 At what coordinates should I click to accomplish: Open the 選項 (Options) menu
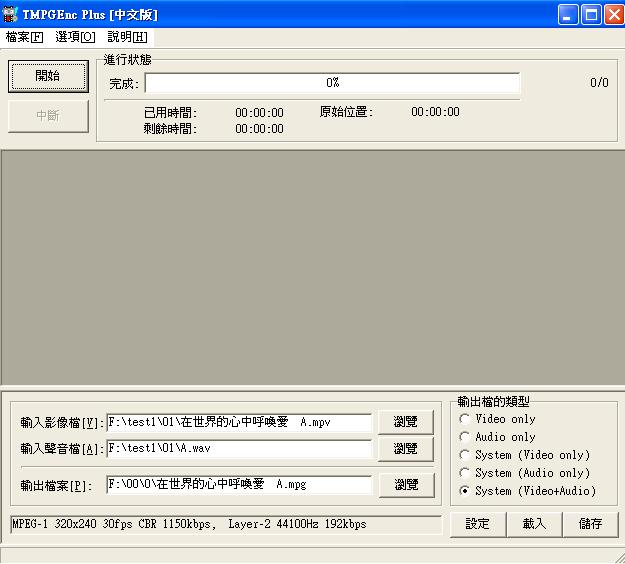75,37
